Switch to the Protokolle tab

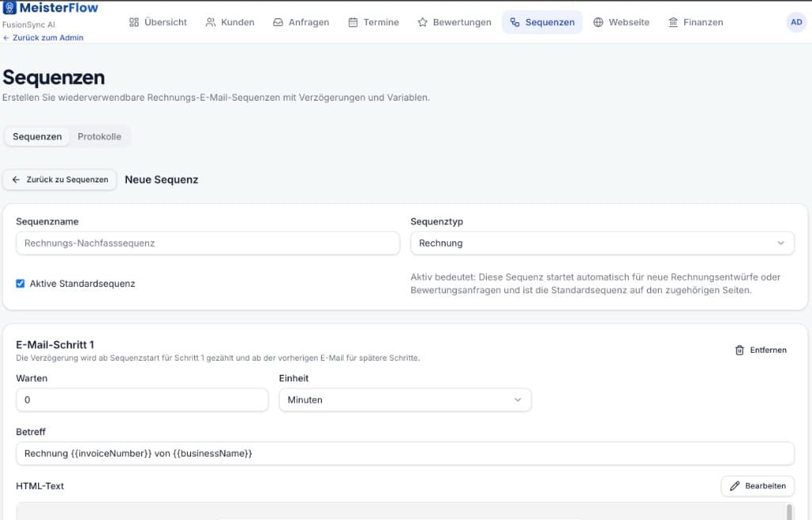[x=99, y=136]
